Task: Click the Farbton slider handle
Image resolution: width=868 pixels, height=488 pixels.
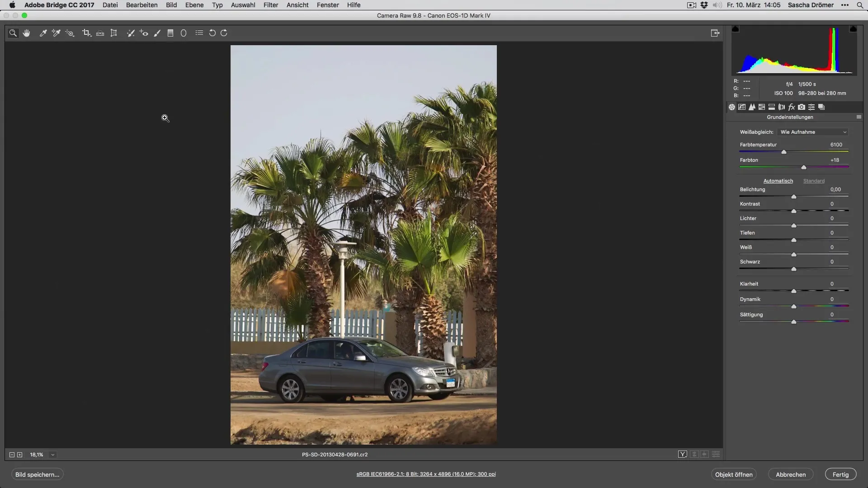Action: click(x=804, y=168)
